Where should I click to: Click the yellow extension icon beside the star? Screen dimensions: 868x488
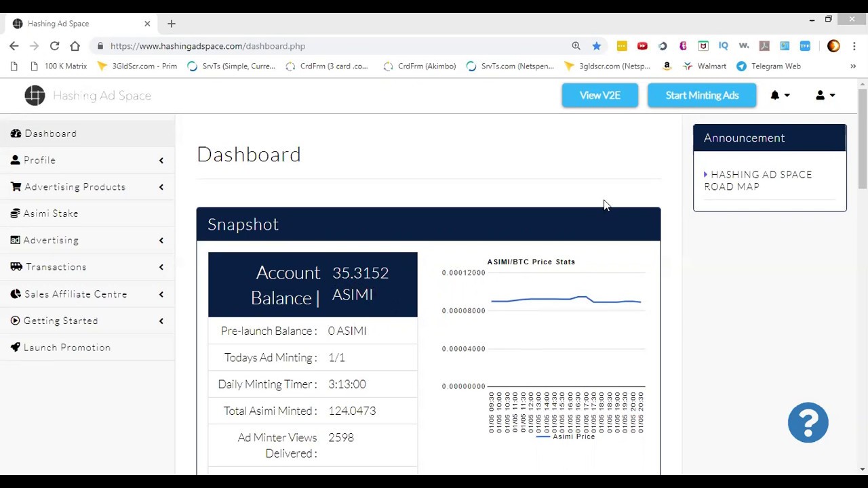(622, 46)
